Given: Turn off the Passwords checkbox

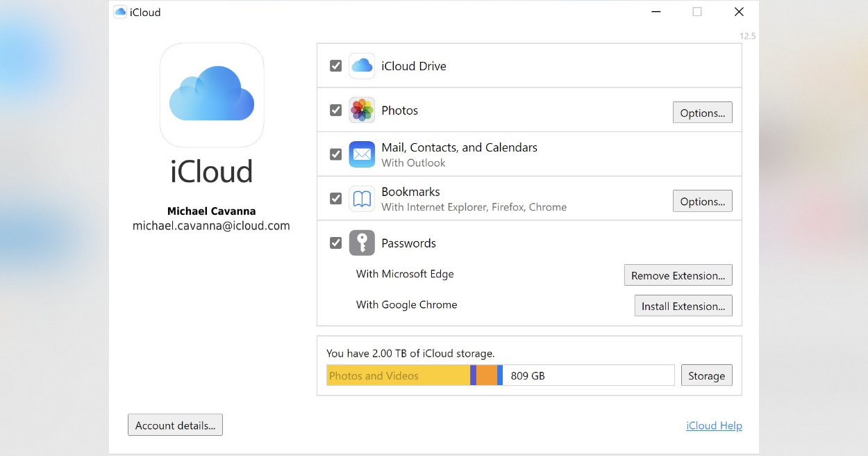Looking at the screenshot, I should [335, 243].
